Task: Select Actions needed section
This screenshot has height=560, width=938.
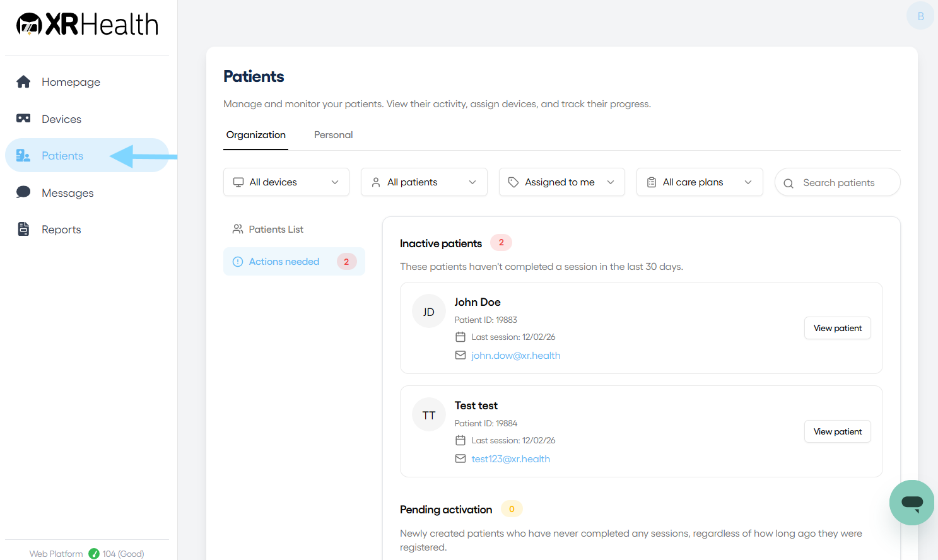Action: 294,262
